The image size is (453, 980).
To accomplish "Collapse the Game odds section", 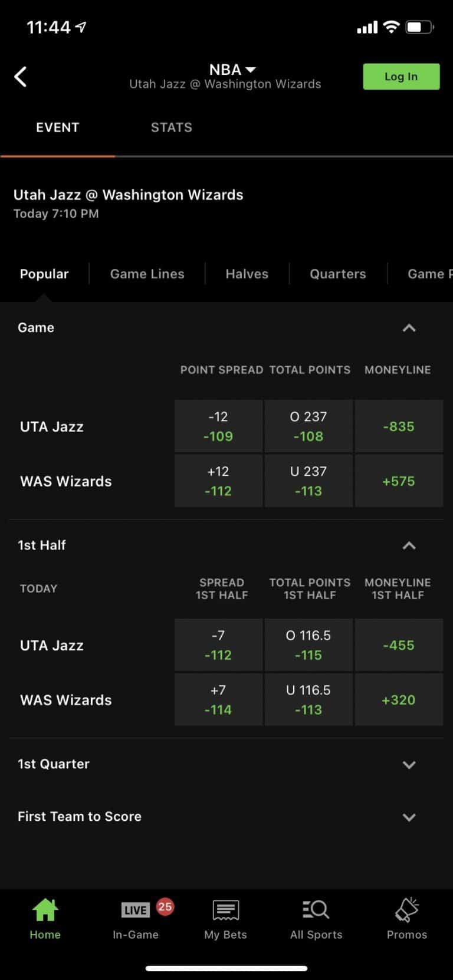I will point(409,328).
